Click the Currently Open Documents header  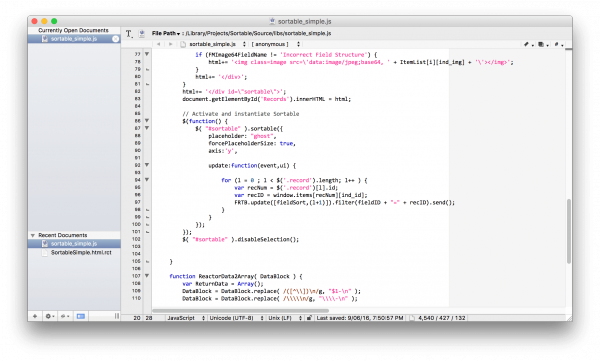click(73, 30)
